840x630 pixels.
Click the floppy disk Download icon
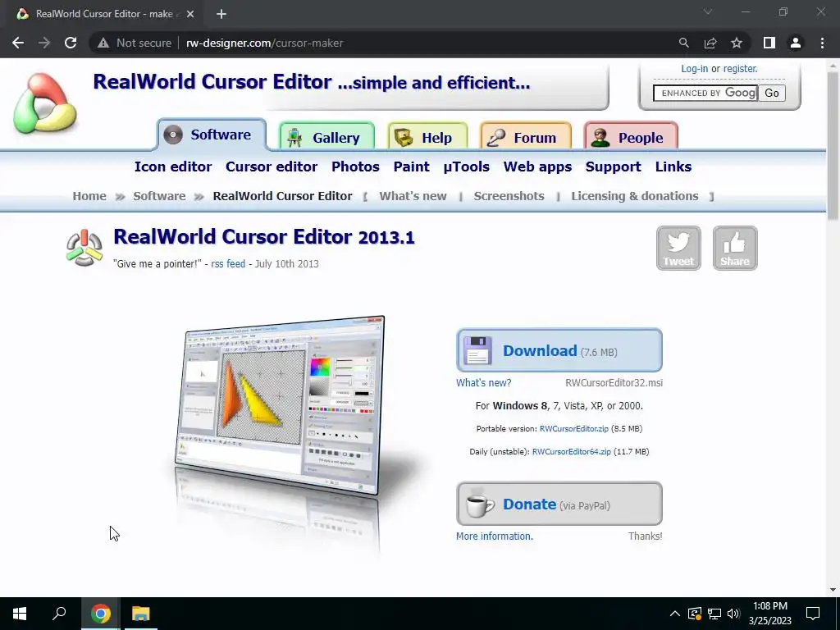(x=478, y=350)
